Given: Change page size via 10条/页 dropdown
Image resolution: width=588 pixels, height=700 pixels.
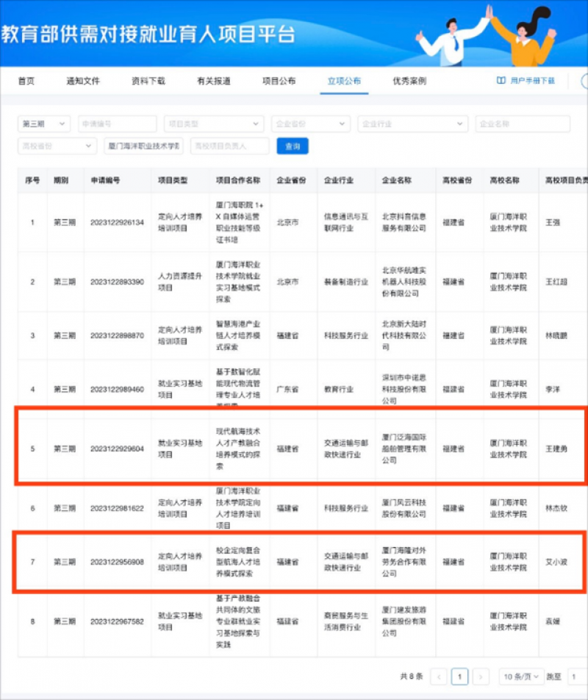Looking at the screenshot, I should tap(521, 676).
